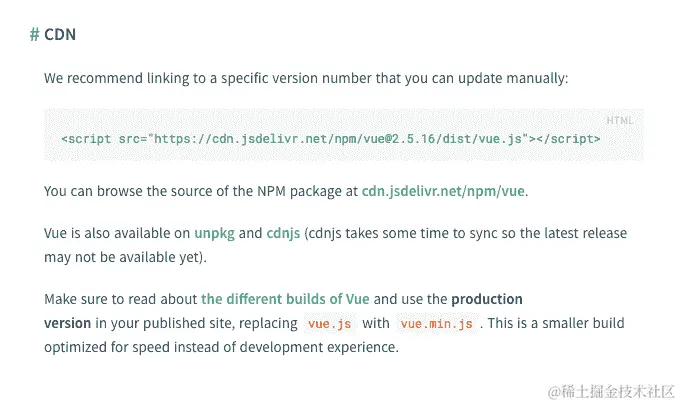Click the CDN section heading text
Image resolution: width=680 pixels, height=405 pixels.
(x=60, y=34)
